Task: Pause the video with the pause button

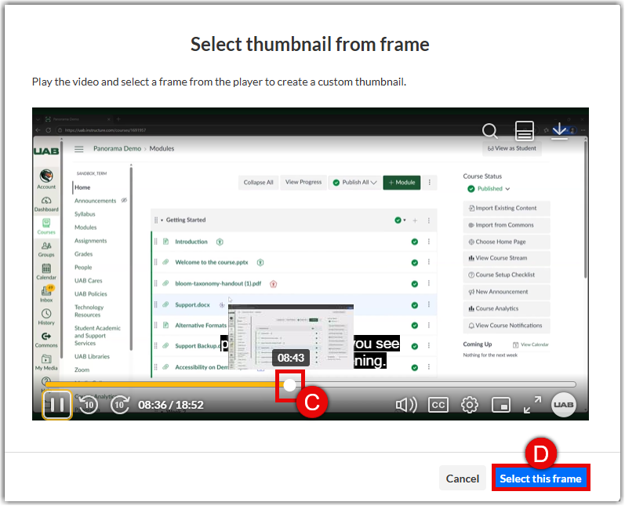Action: click(x=57, y=405)
